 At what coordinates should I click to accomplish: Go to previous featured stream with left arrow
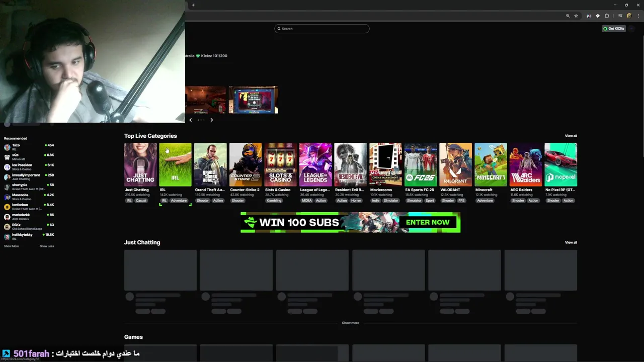click(190, 120)
